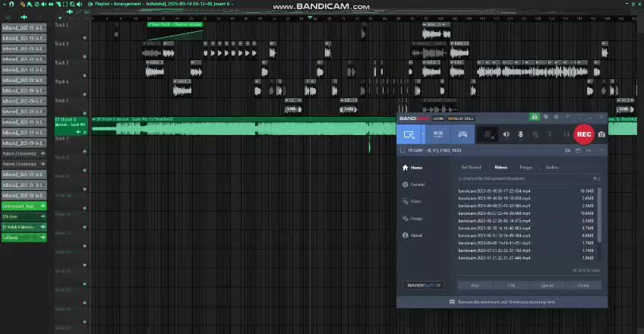Screen dimensions: 644x334
Task: Select the Slice tool in Playlist toolbar
Action: (58, 4)
